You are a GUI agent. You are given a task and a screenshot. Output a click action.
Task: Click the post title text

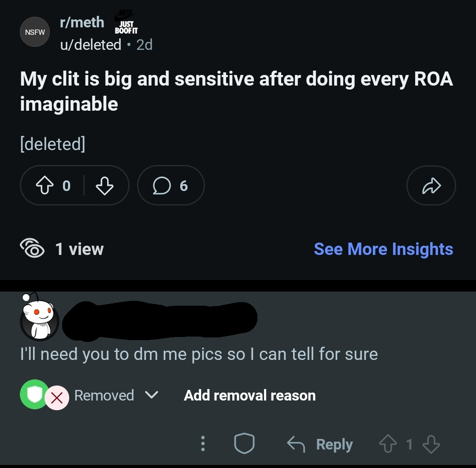tap(236, 91)
